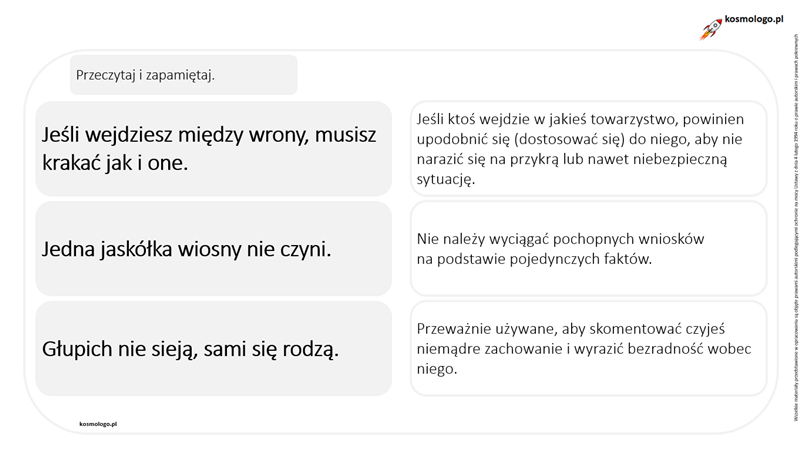Click the word 'towarzystwo' in first explanation
Screen dimensions: 800x451
coord(629,119)
